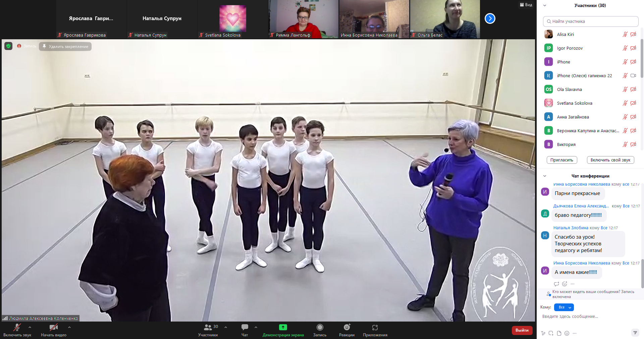Open the Participants (Участники) panel icon
The height and width of the screenshot is (339, 644).
coord(208,327)
